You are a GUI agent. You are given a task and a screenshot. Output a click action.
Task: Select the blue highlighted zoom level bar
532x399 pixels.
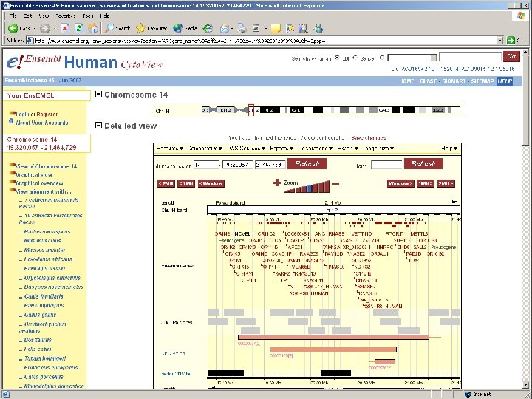coord(310,188)
